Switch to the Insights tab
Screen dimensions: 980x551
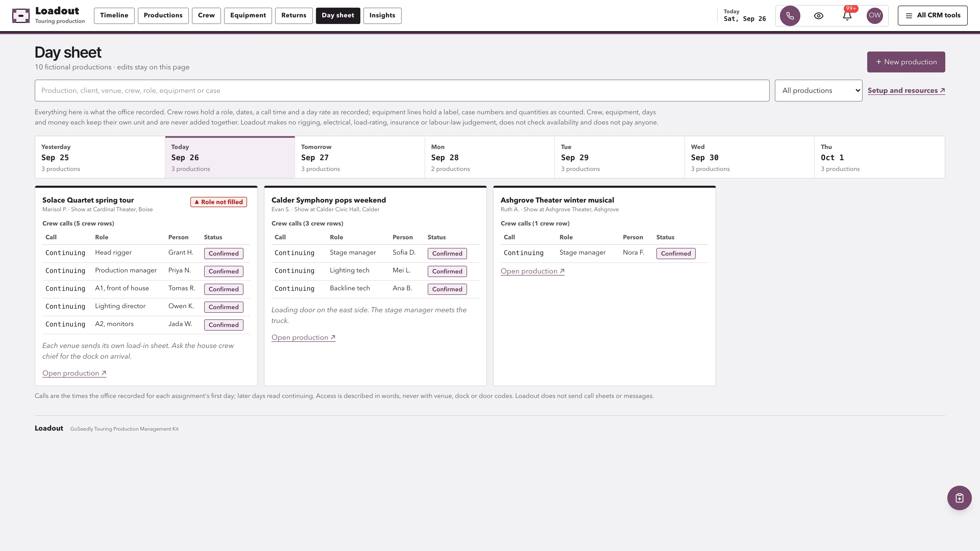[382, 16]
